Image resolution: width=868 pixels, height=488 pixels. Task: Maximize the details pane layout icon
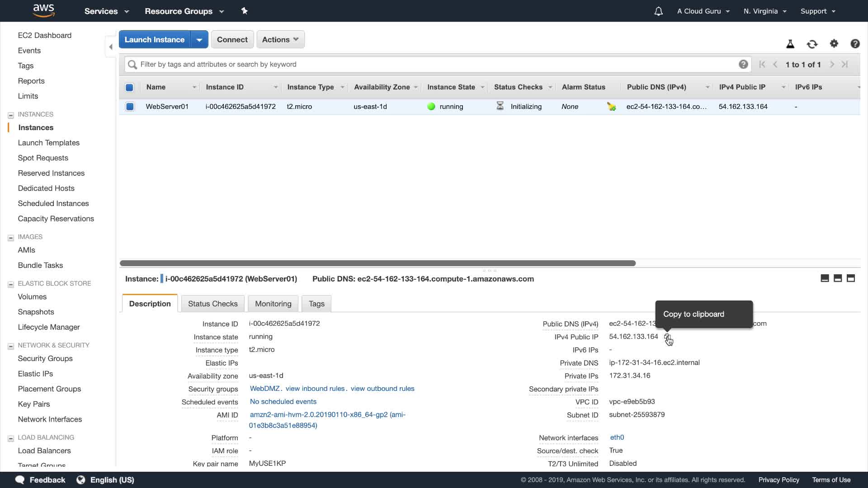tap(851, 278)
